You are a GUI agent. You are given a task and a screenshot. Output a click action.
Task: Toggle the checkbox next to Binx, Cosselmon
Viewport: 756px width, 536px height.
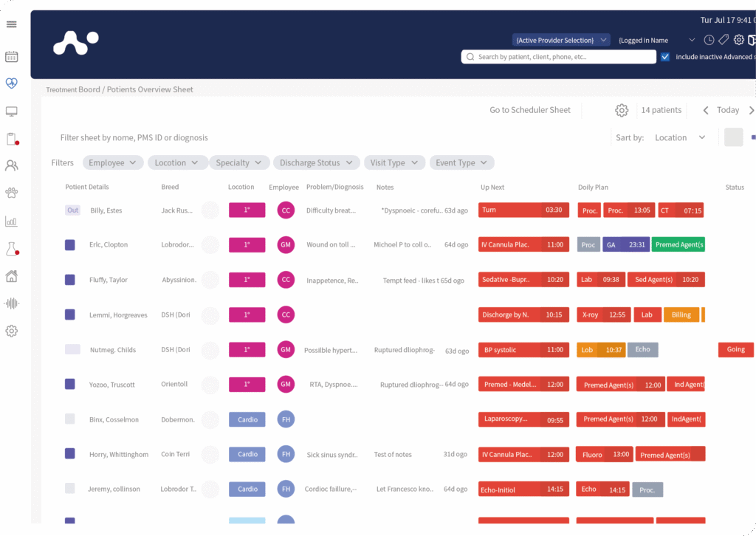click(70, 419)
